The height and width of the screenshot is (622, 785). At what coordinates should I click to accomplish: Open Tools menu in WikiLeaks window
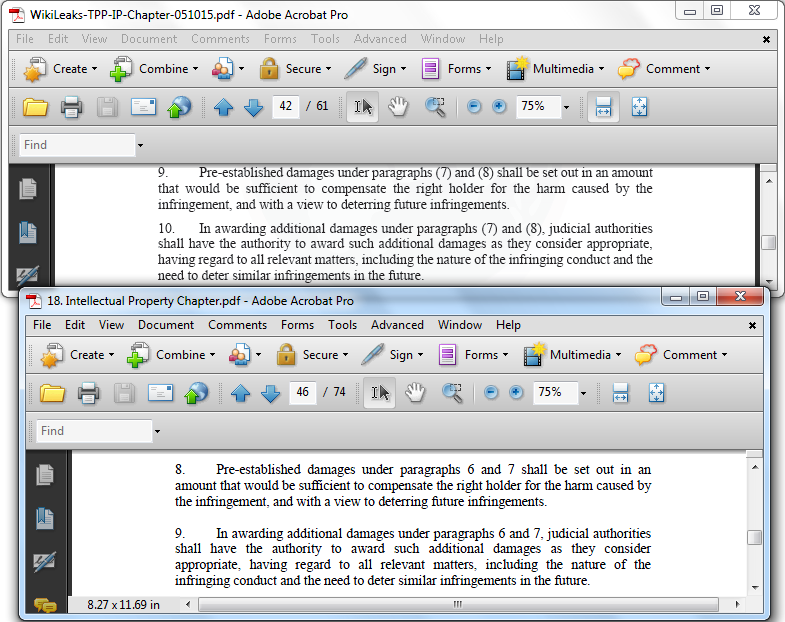(325, 39)
